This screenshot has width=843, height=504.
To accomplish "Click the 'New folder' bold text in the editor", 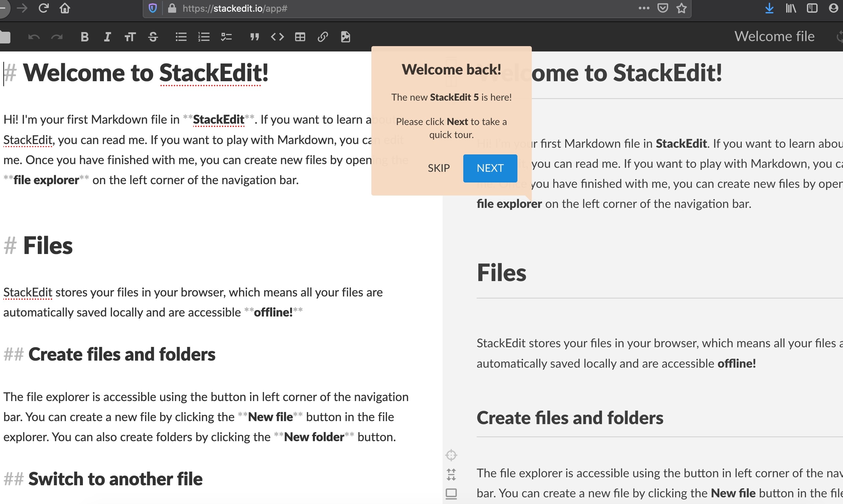I will pos(314,437).
